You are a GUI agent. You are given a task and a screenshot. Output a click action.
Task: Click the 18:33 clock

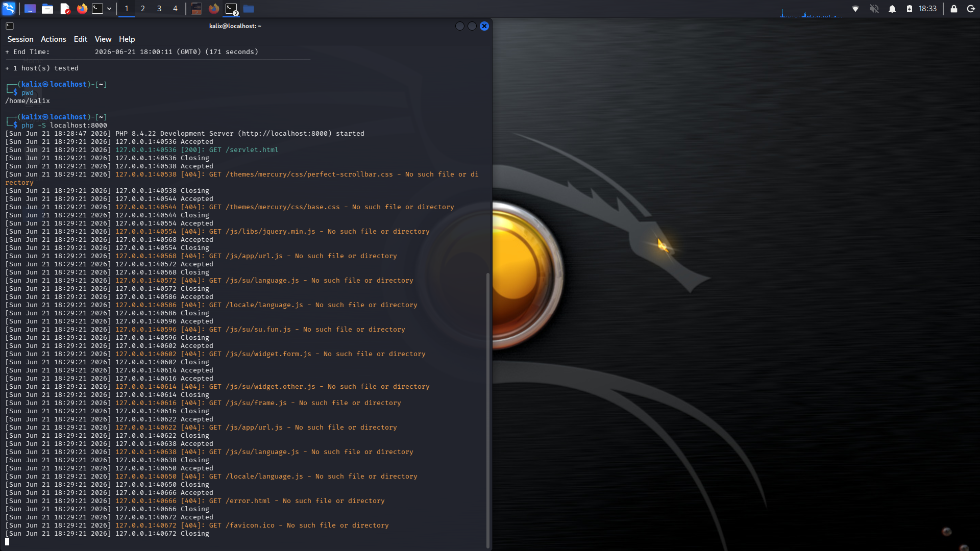pyautogui.click(x=927, y=9)
